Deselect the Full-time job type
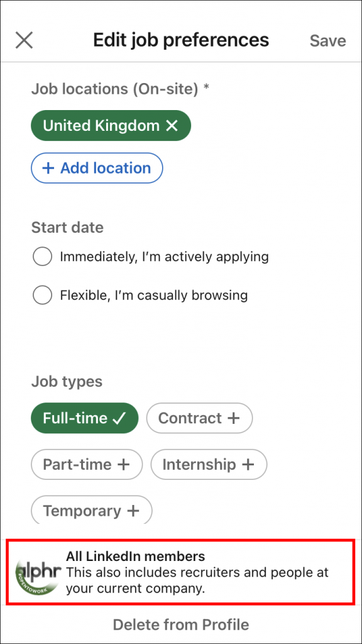 [84, 418]
